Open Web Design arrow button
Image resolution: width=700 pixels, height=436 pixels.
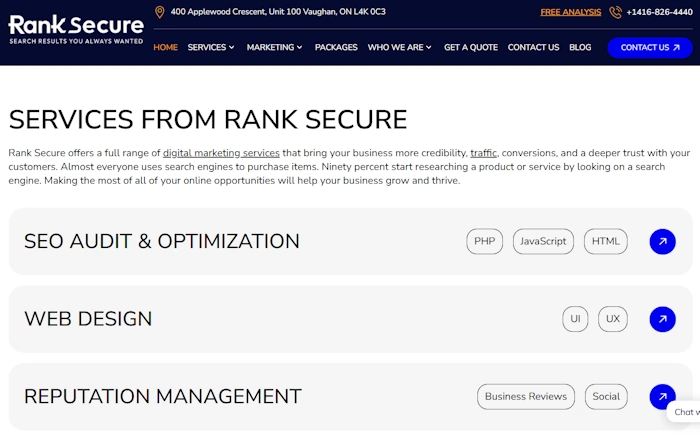coord(662,319)
